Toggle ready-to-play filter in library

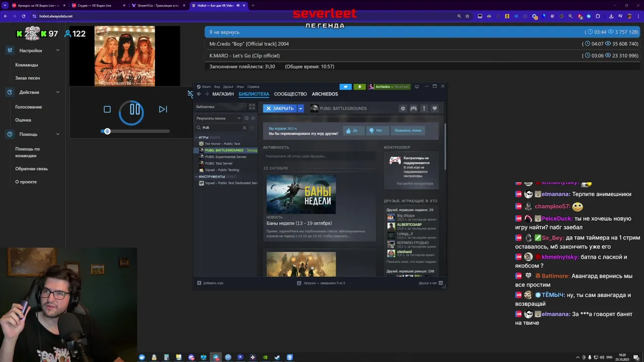[253, 118]
